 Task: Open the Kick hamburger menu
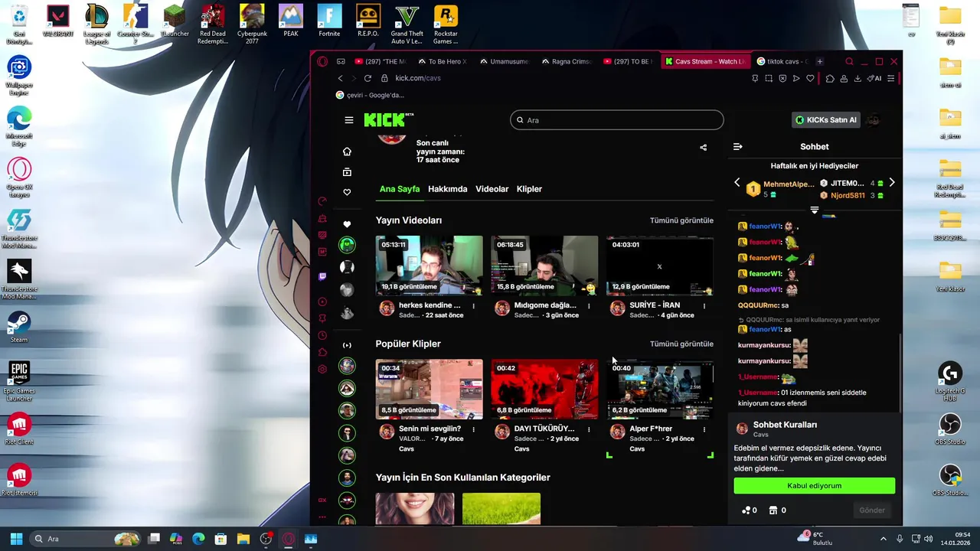coord(349,120)
